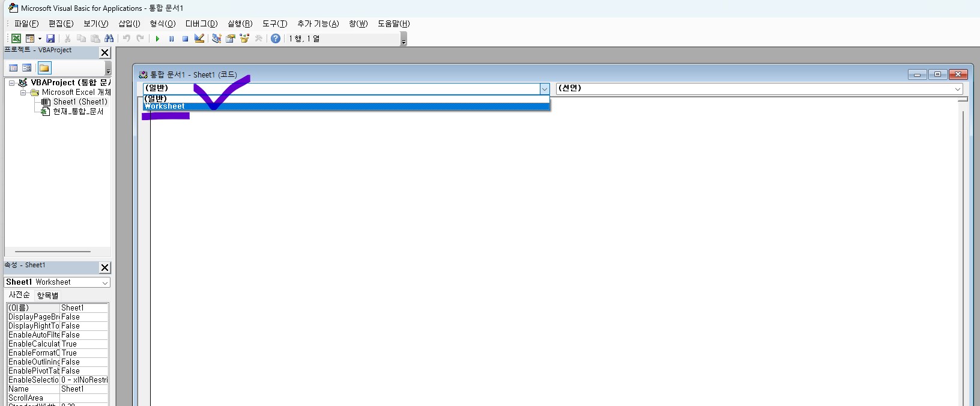The width and height of the screenshot is (980, 406).
Task: Click inside the Sheet1 code editor area
Action: click(555, 258)
